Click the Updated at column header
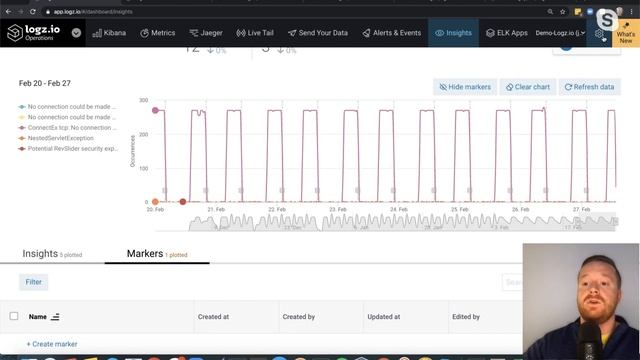Viewport: 640px width, 360px height. click(x=383, y=317)
